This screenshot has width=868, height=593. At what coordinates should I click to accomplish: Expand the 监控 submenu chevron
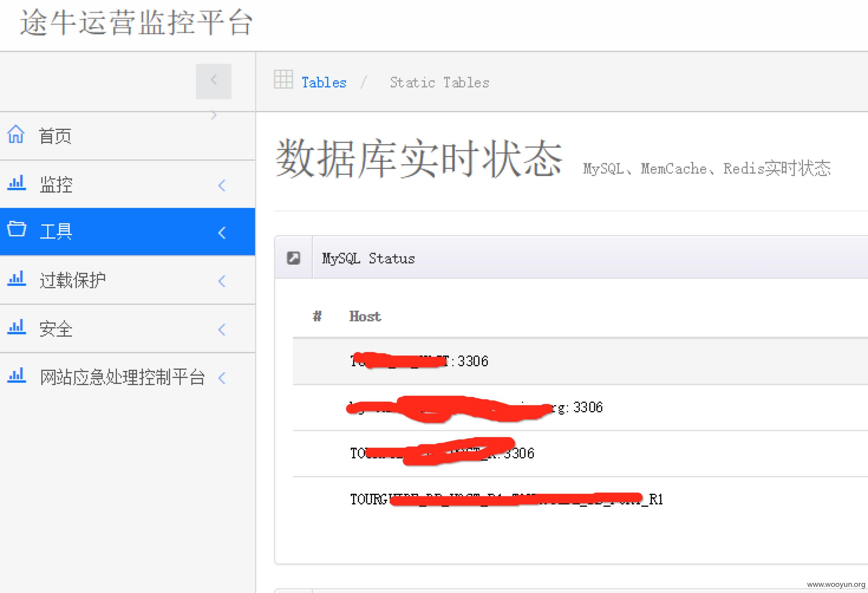point(222,185)
